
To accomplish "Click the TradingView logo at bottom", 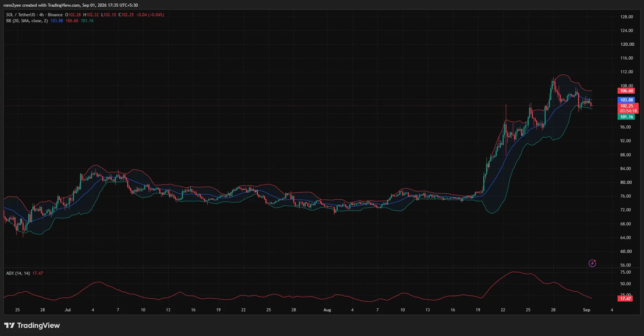I will 32,325.
